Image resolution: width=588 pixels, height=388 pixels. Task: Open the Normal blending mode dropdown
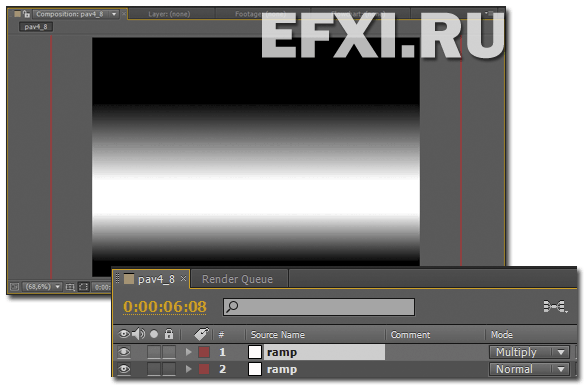tap(529, 369)
